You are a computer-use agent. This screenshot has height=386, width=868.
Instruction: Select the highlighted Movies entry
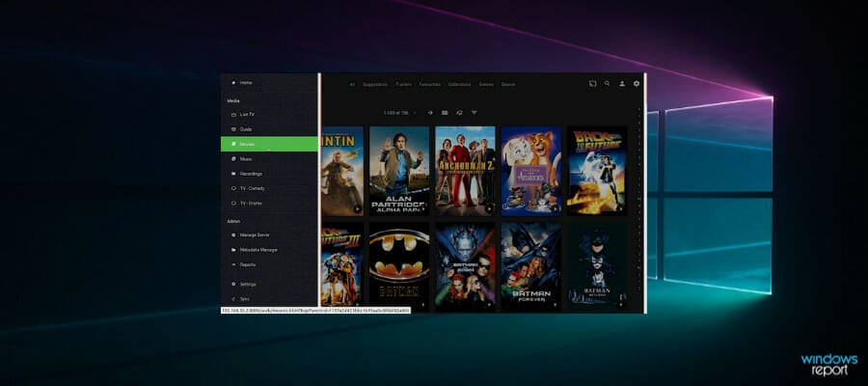point(270,144)
